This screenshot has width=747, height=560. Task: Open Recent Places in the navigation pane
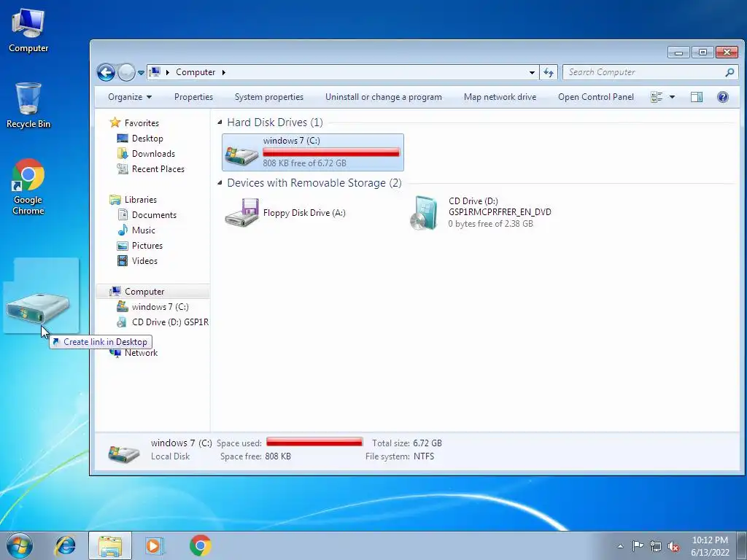(151, 169)
